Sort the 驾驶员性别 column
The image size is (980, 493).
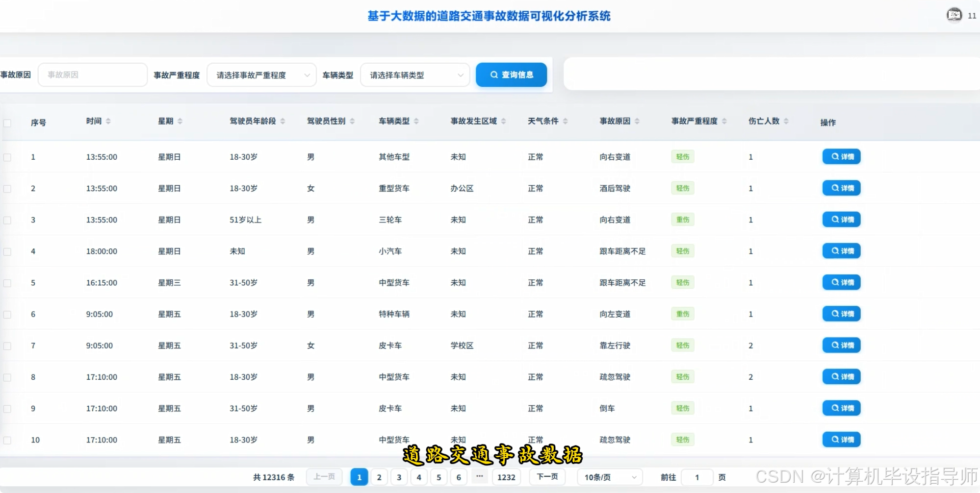point(353,121)
